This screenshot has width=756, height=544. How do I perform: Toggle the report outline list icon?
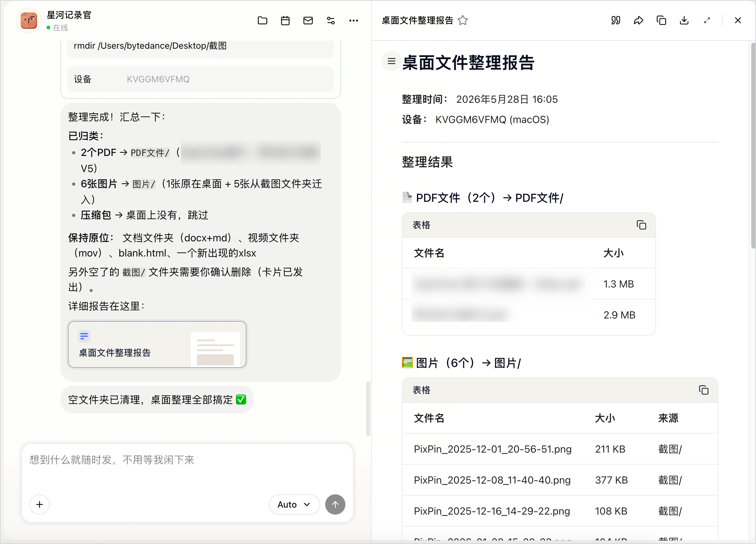tap(391, 61)
